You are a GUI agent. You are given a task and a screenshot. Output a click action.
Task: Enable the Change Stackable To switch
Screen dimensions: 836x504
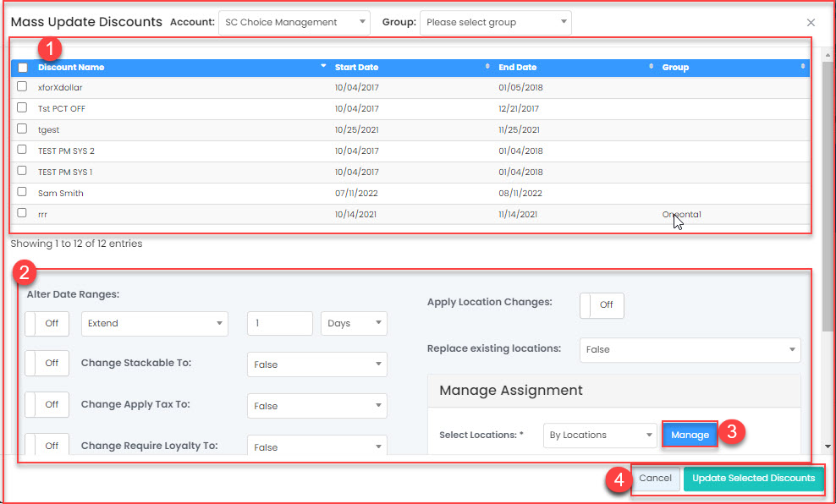pos(47,363)
